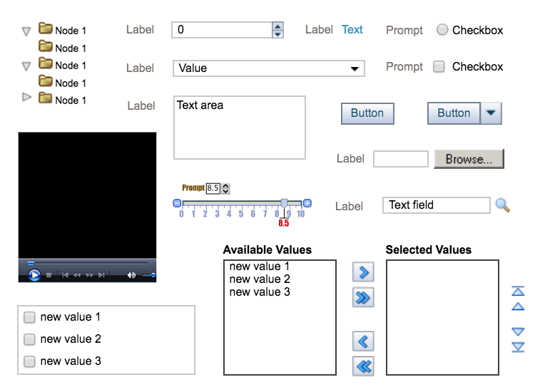Viewport: 535px width, 392px height.
Task: Mute via the speaker icon in media player
Action: pyautogui.click(x=131, y=275)
